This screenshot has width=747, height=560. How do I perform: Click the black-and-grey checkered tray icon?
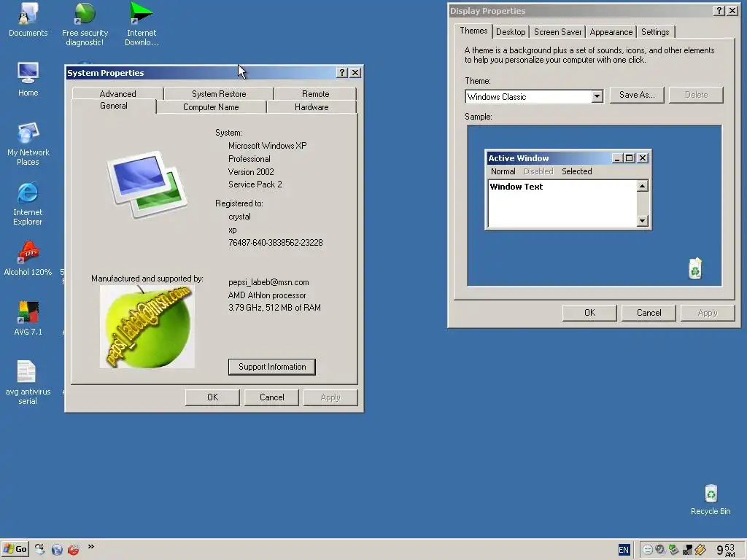pyautogui.click(x=687, y=550)
